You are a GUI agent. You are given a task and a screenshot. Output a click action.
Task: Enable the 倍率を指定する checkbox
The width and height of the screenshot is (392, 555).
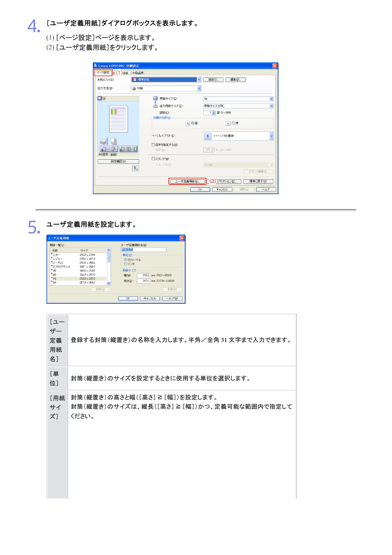[153, 145]
